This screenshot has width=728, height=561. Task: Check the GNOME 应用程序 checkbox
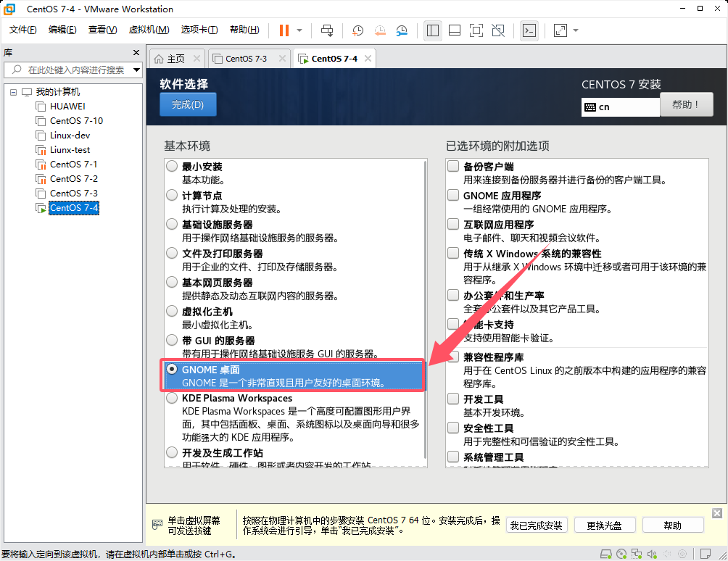(x=453, y=195)
